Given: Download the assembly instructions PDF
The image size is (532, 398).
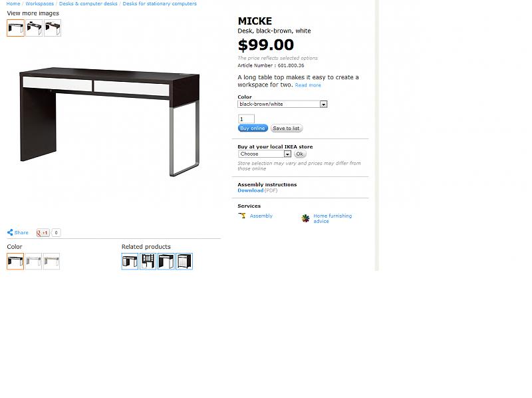Looking at the screenshot, I should 251,190.
